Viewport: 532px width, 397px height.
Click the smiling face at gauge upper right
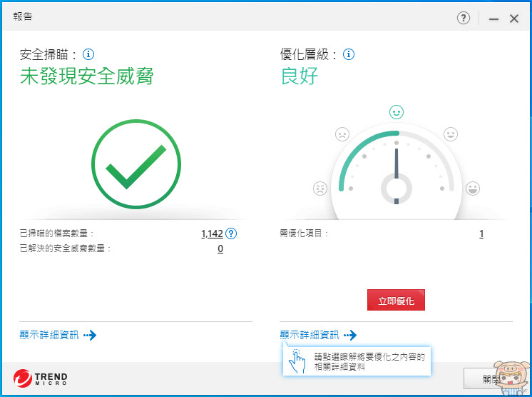(x=451, y=134)
